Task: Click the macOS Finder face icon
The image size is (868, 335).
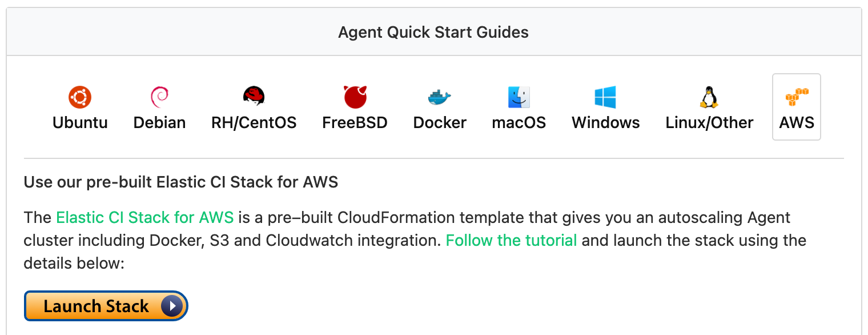Action: [x=519, y=97]
